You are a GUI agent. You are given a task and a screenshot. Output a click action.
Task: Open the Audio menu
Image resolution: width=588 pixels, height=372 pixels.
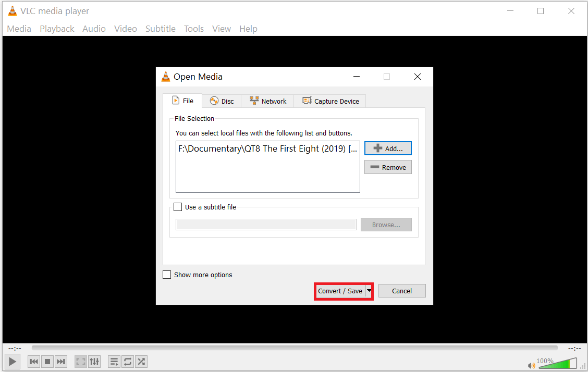pyautogui.click(x=94, y=29)
